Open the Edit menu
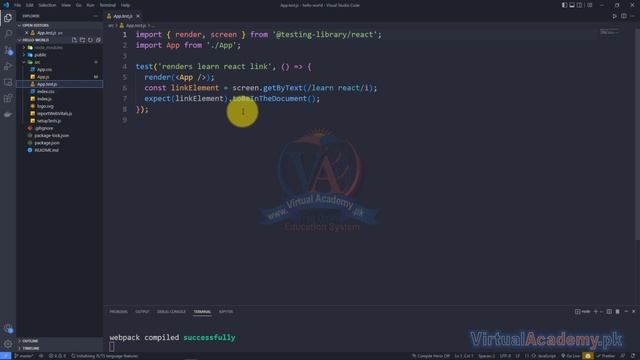Viewport: 640px width, 360px height. click(x=30, y=5)
